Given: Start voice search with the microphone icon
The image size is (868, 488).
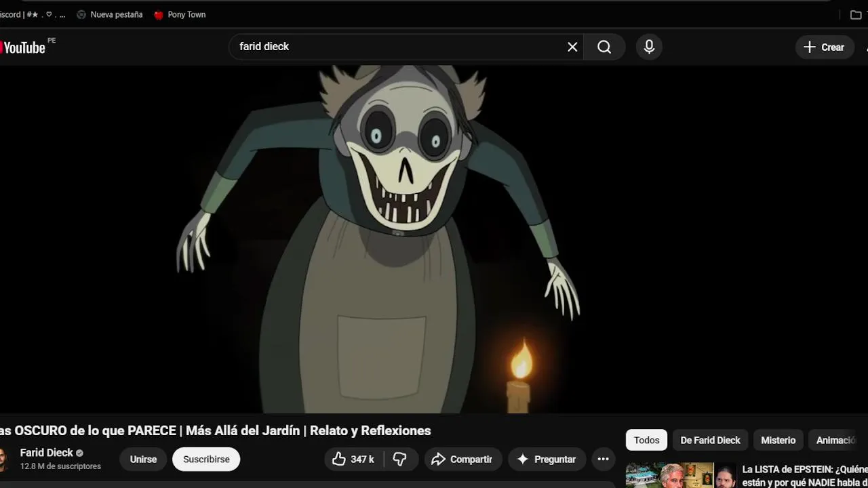Looking at the screenshot, I should coord(649,47).
